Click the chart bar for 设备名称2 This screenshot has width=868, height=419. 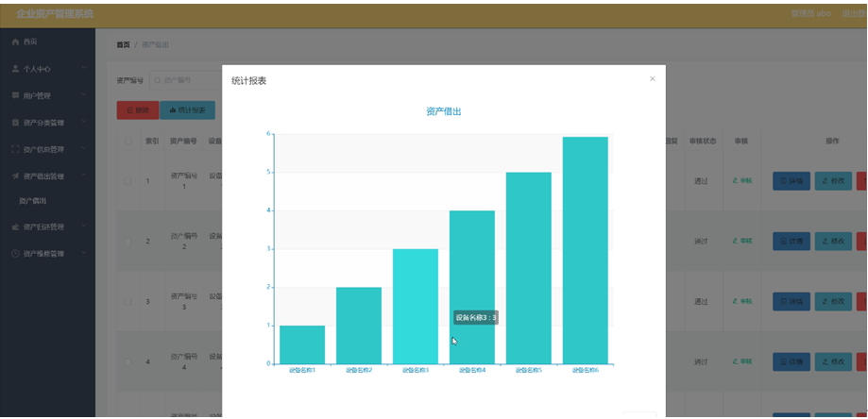(x=359, y=326)
